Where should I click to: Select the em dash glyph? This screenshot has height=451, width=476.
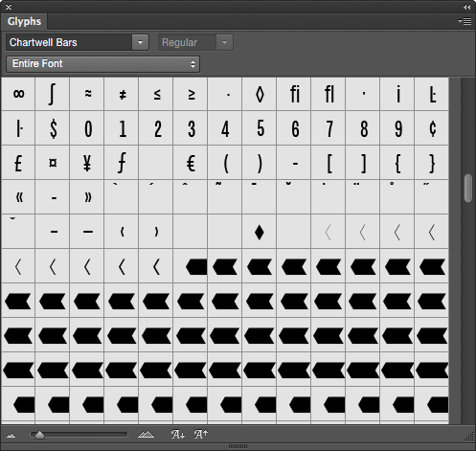point(87,232)
